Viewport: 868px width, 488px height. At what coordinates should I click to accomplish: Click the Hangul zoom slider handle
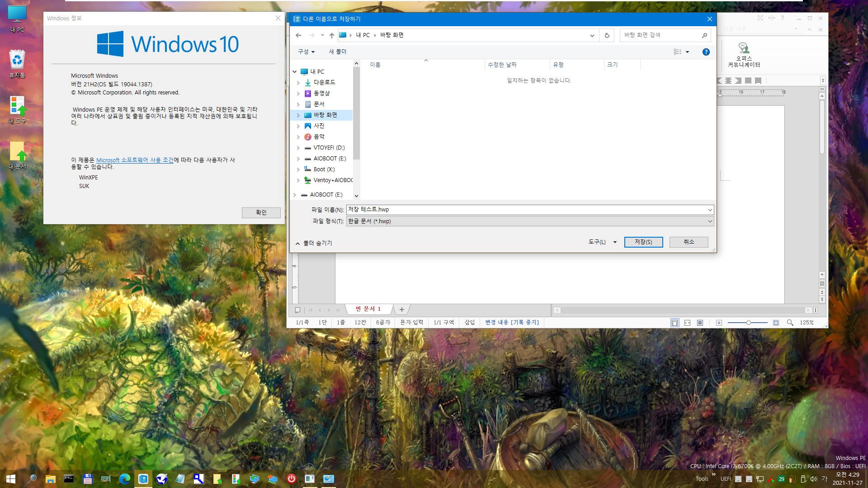[x=748, y=323]
